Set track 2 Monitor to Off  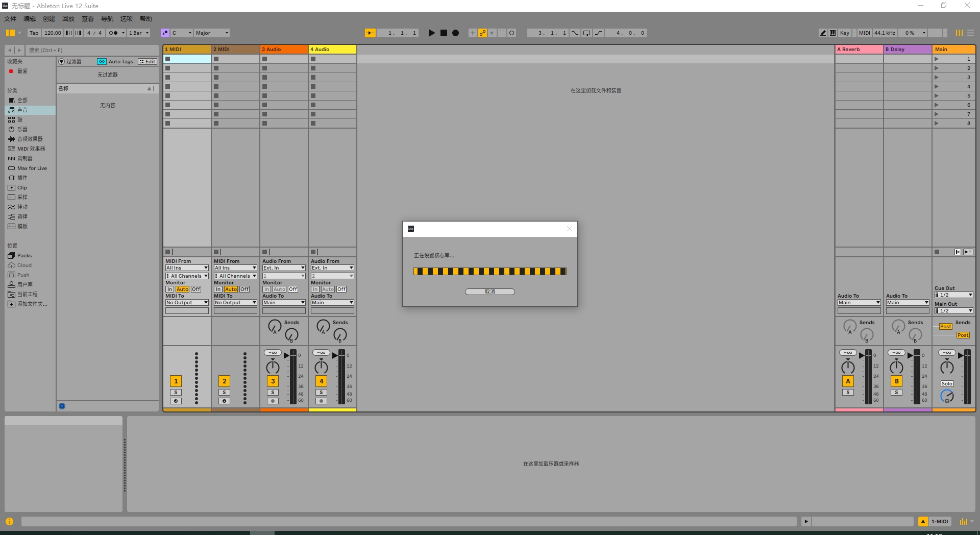(x=244, y=289)
